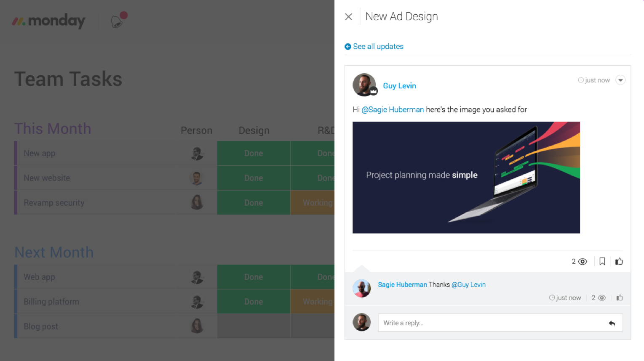644x361 pixels.
Task: View who saw Sagie's reply
Action: point(599,298)
